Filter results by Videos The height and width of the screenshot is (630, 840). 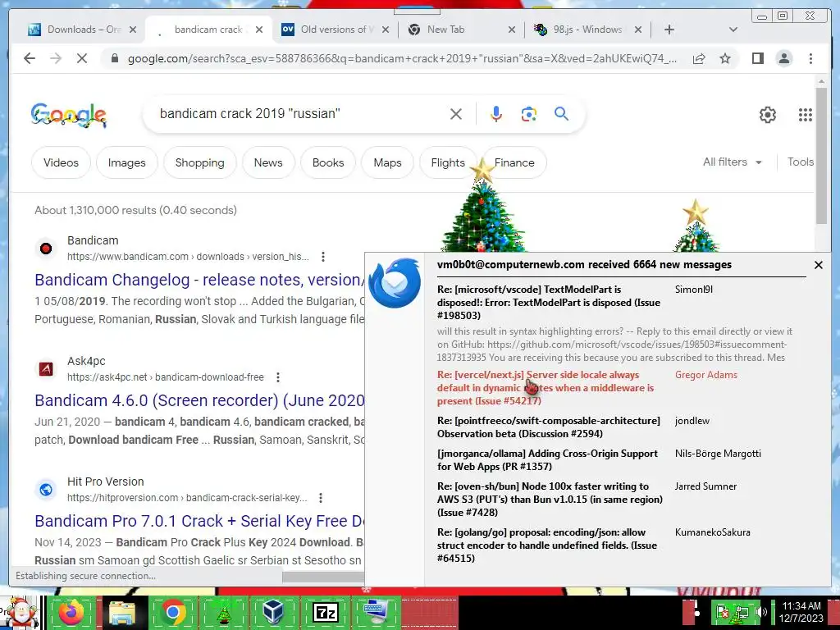click(x=61, y=162)
